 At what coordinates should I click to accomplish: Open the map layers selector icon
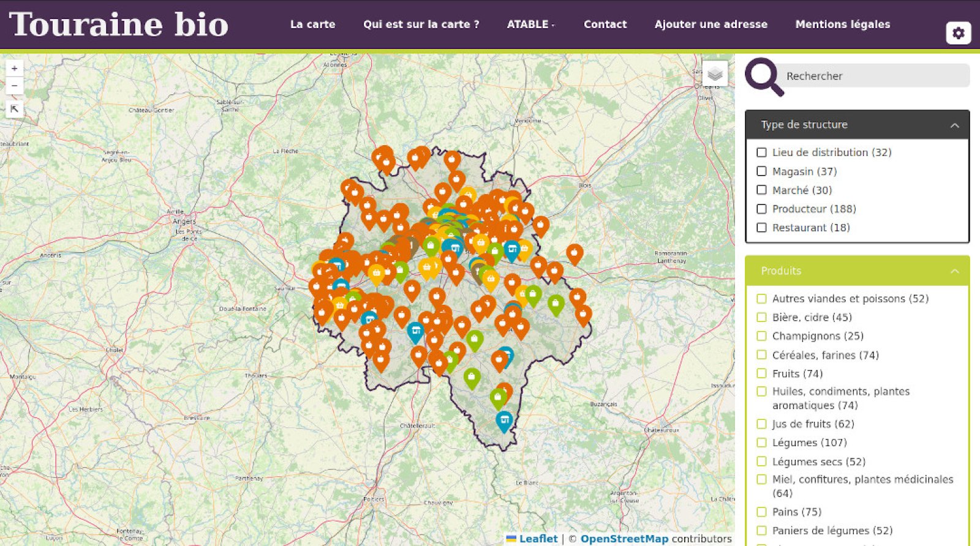715,74
